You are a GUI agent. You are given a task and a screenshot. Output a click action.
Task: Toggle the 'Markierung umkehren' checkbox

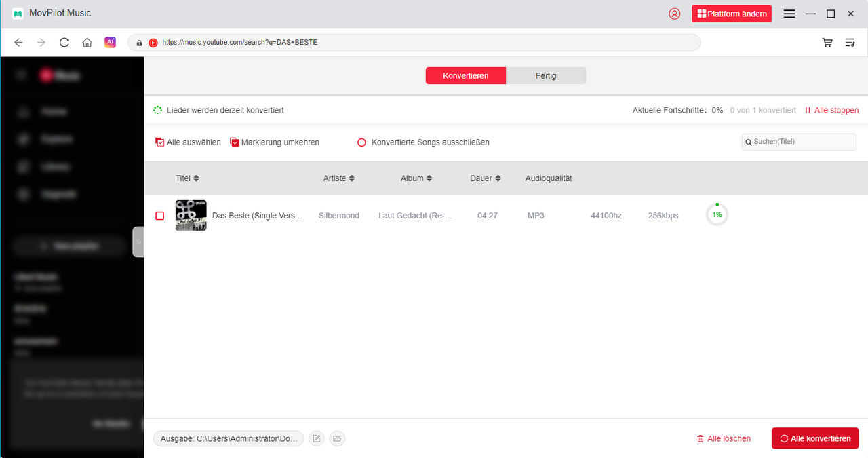click(x=235, y=142)
